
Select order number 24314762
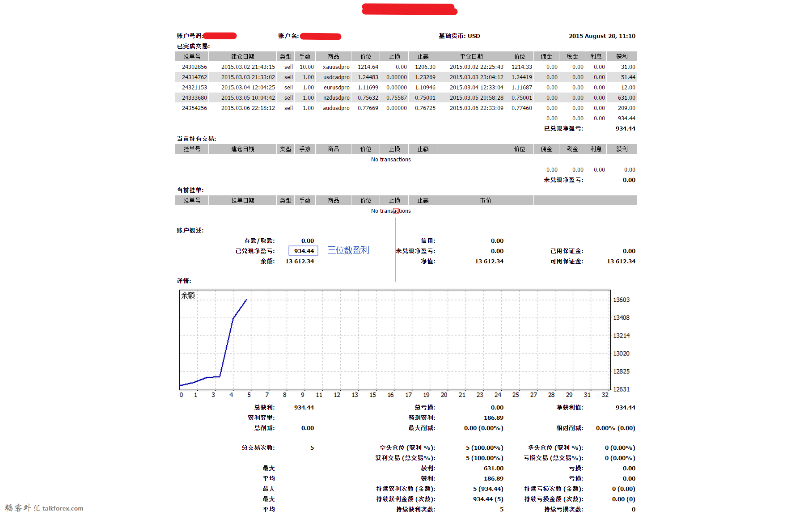tap(194, 77)
